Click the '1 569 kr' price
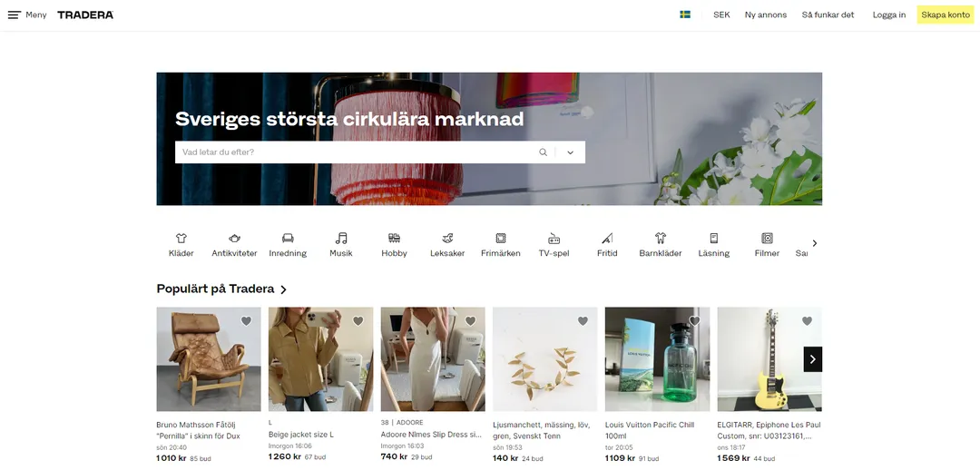 coord(733,458)
